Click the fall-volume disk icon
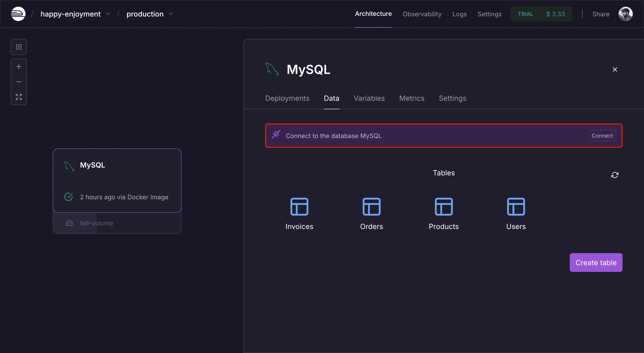 (x=69, y=223)
